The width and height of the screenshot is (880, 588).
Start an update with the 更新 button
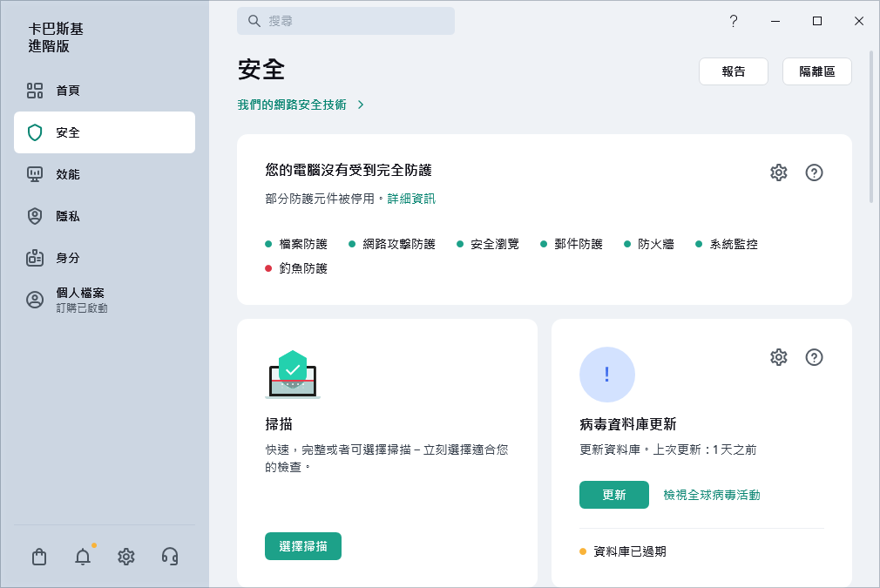(x=614, y=494)
